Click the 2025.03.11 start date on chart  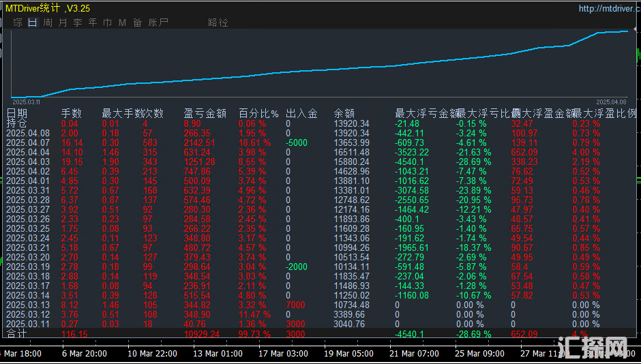[26, 101]
